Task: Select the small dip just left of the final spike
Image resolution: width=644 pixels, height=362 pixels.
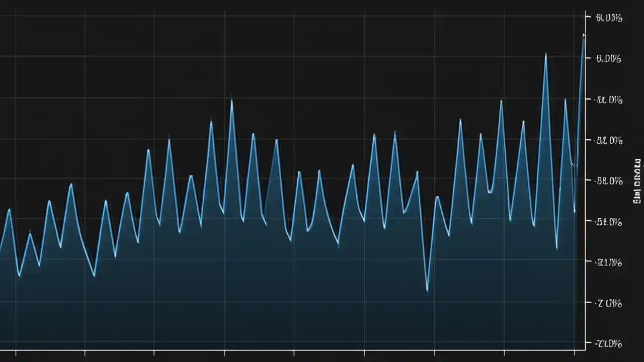Action: pos(574,211)
